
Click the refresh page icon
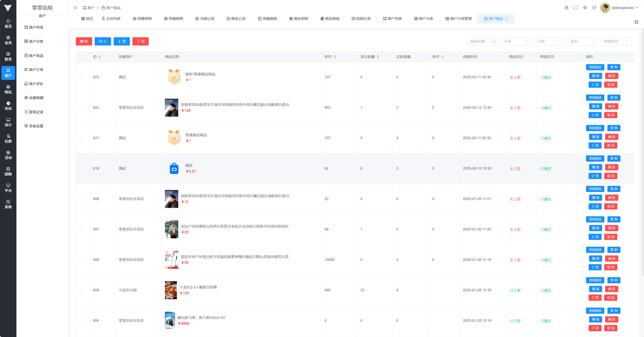pos(594,8)
